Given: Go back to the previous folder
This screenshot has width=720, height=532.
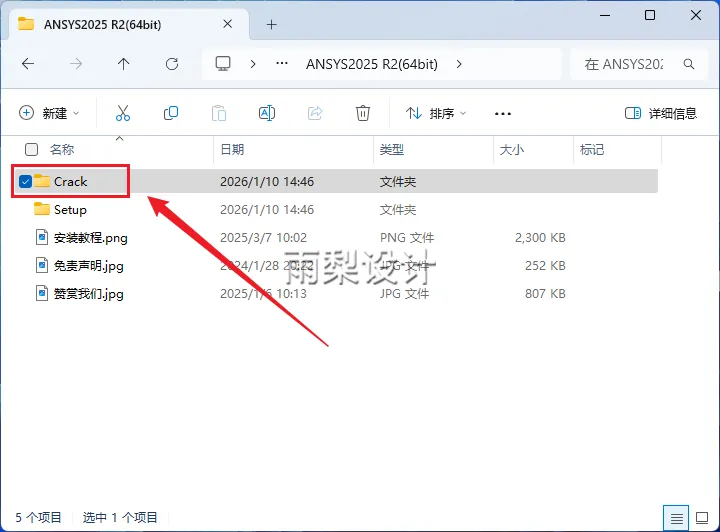Looking at the screenshot, I should pos(28,64).
